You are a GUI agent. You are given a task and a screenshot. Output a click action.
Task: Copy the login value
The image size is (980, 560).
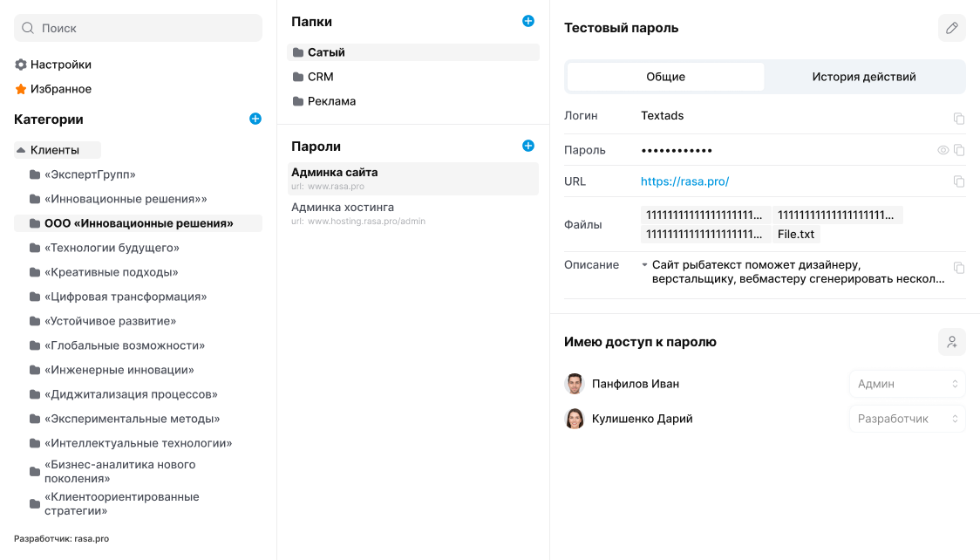(959, 118)
